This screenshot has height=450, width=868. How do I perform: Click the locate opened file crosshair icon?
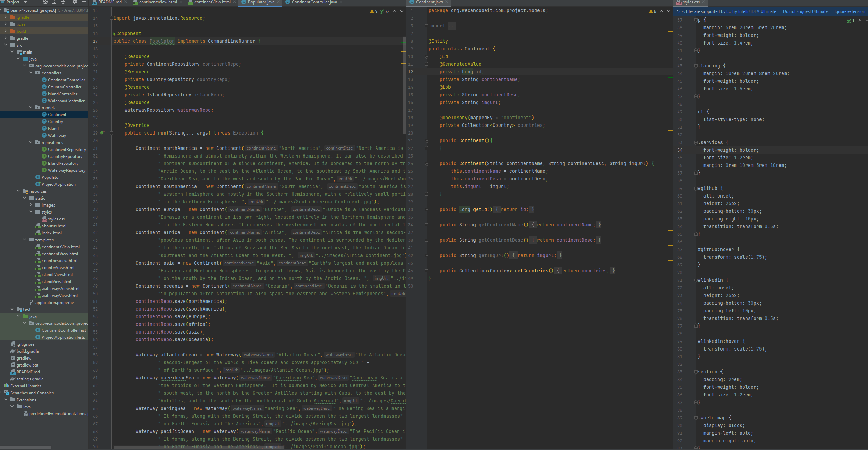[x=45, y=2]
